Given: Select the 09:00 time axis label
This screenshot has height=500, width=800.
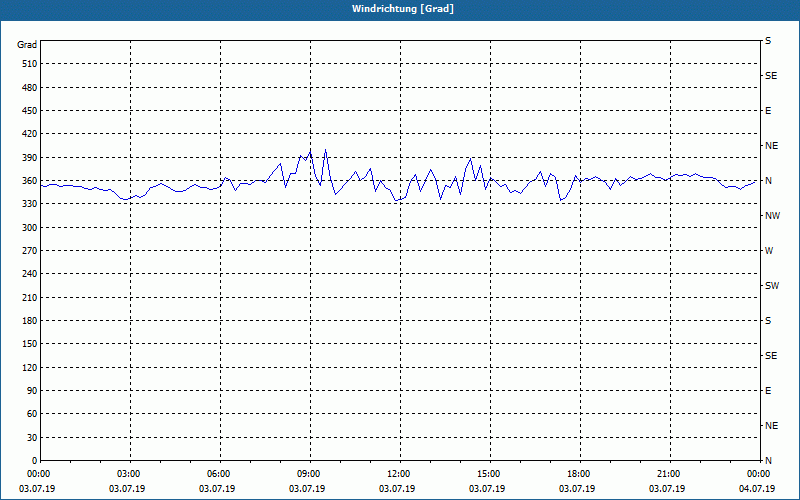Looking at the screenshot, I should pyautogui.click(x=309, y=474).
